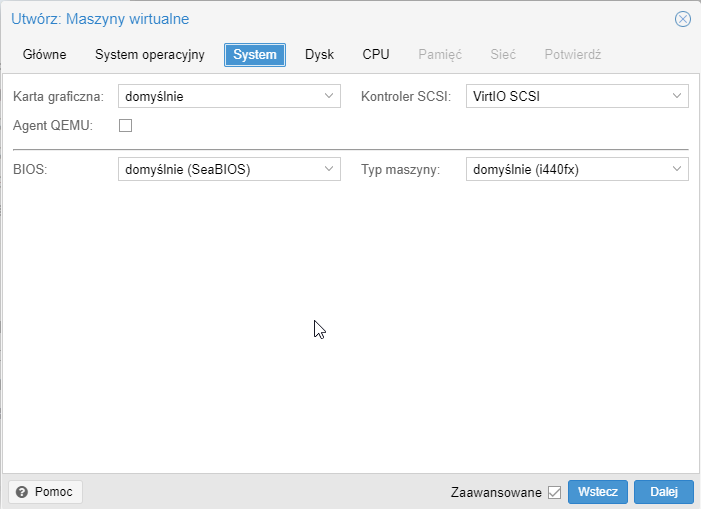The height and width of the screenshot is (509, 701).
Task: Click the Pomoc help button text
Action: [54, 492]
